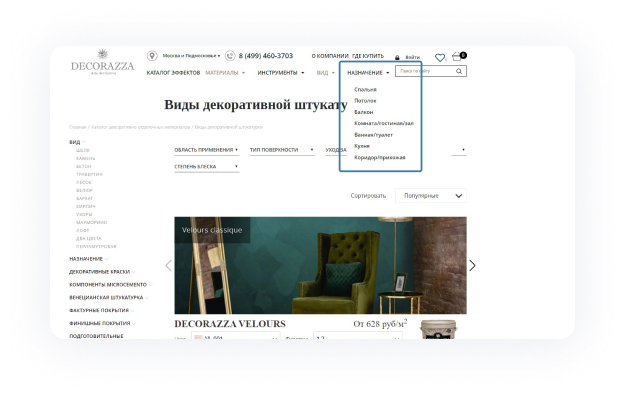Click the lock icon beside Войти
Image resolution: width=625 pixels, height=394 pixels.
click(x=397, y=57)
